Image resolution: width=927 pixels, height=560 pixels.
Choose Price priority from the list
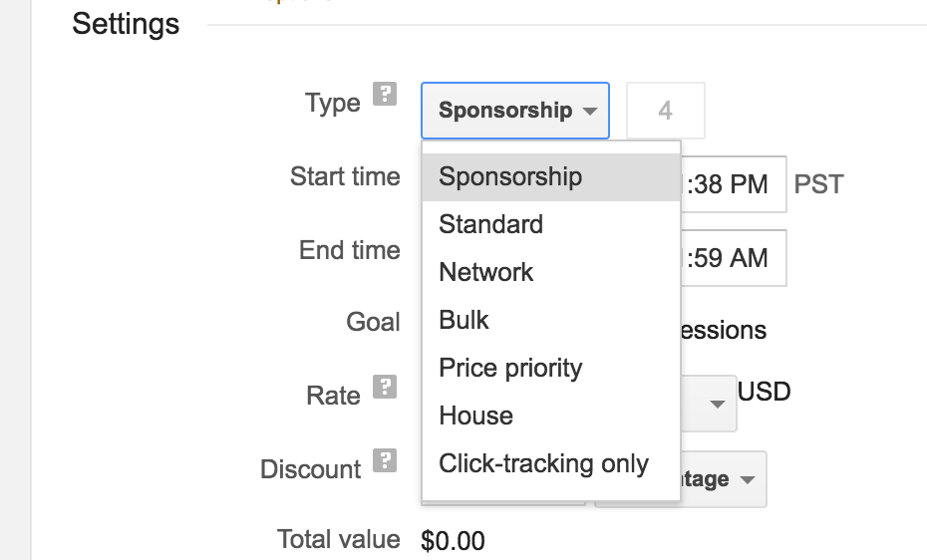click(510, 368)
